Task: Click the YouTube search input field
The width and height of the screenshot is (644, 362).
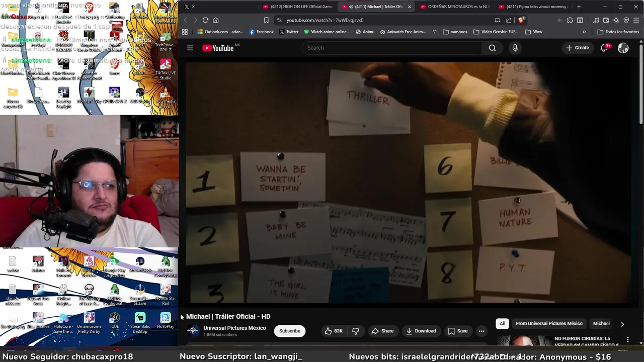Action: [x=392, y=48]
